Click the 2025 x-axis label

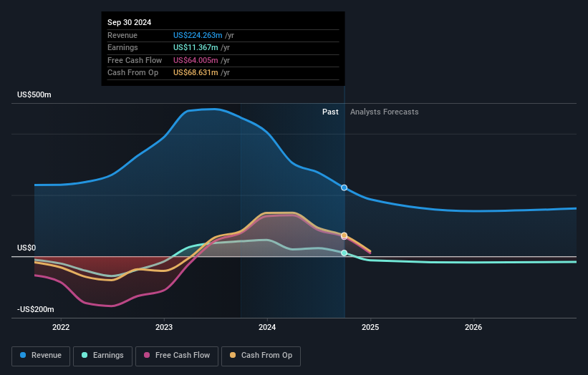point(370,327)
